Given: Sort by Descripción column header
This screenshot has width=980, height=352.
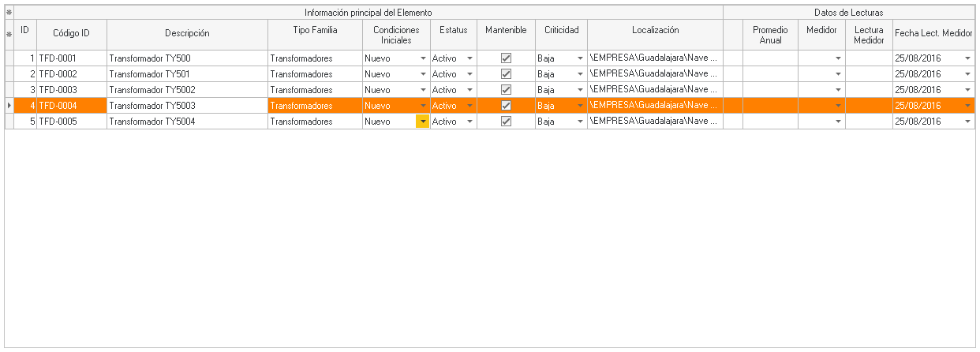Looking at the screenshot, I should pyautogui.click(x=187, y=34).
